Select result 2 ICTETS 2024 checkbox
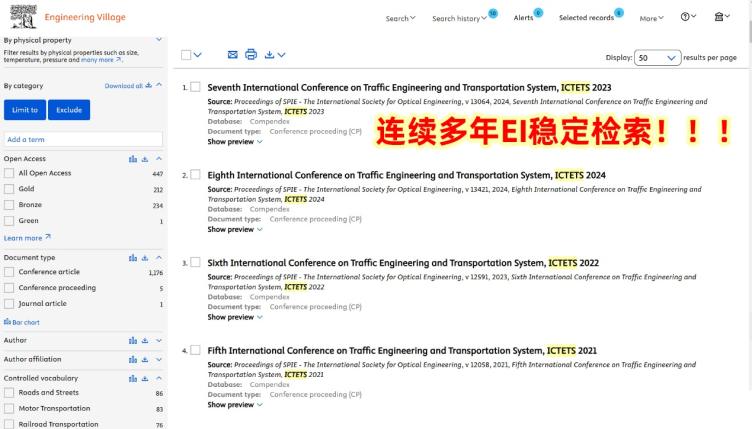Screen dimensions: 752x429 [x=195, y=174]
